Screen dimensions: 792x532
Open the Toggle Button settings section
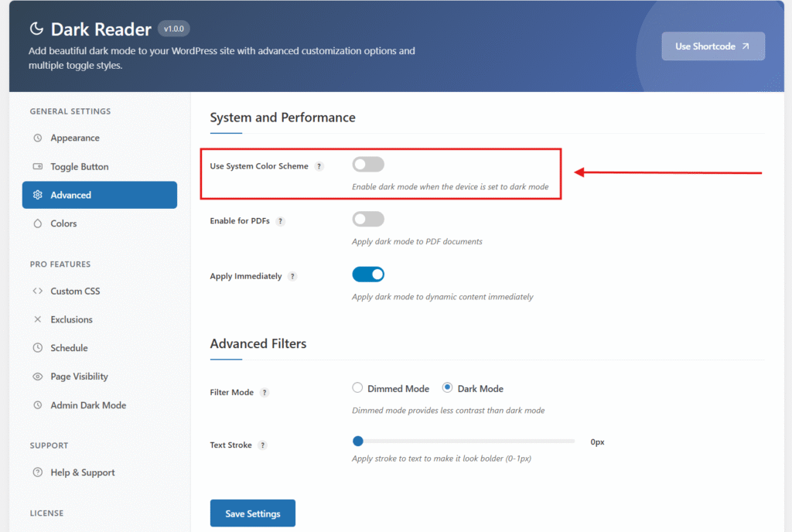click(x=100, y=166)
